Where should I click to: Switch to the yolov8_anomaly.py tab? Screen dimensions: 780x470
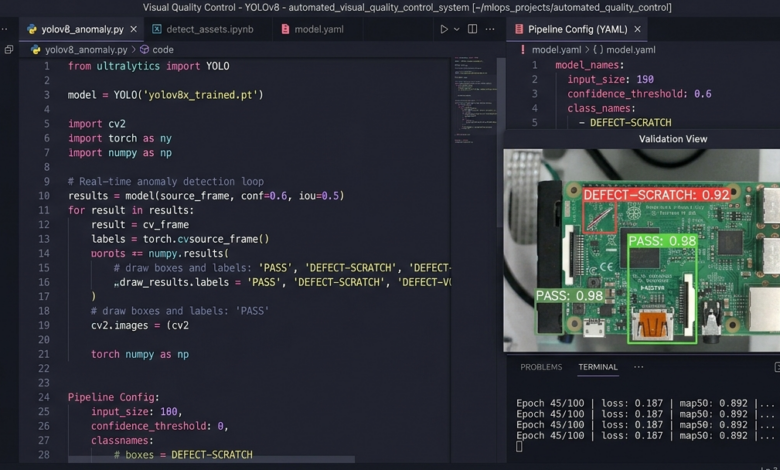[x=82, y=29]
